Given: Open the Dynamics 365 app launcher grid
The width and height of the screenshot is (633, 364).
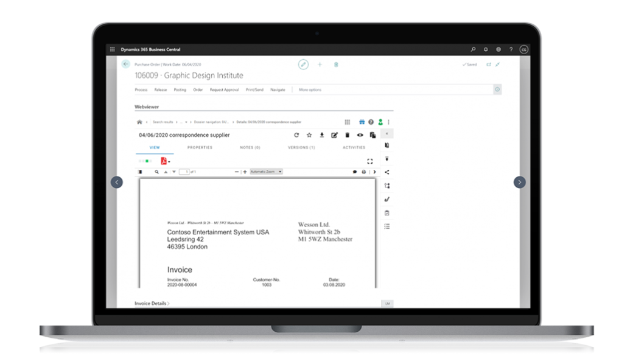Looking at the screenshot, I should pyautogui.click(x=112, y=49).
